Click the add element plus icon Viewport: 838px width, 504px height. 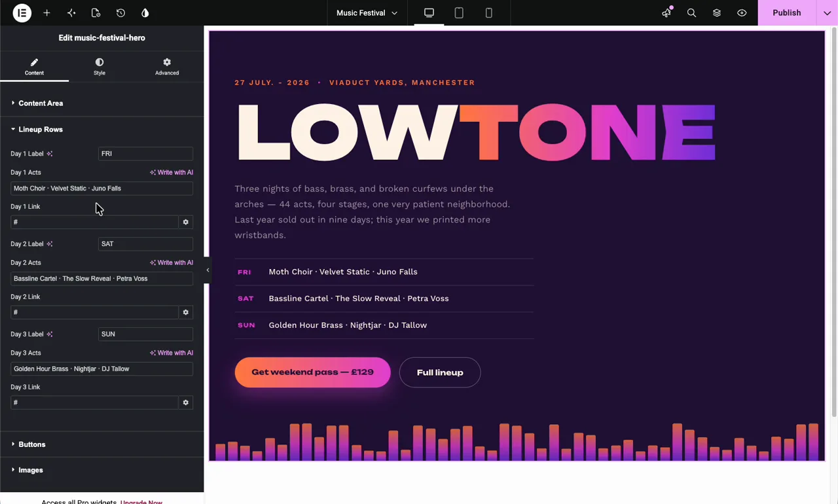click(46, 12)
